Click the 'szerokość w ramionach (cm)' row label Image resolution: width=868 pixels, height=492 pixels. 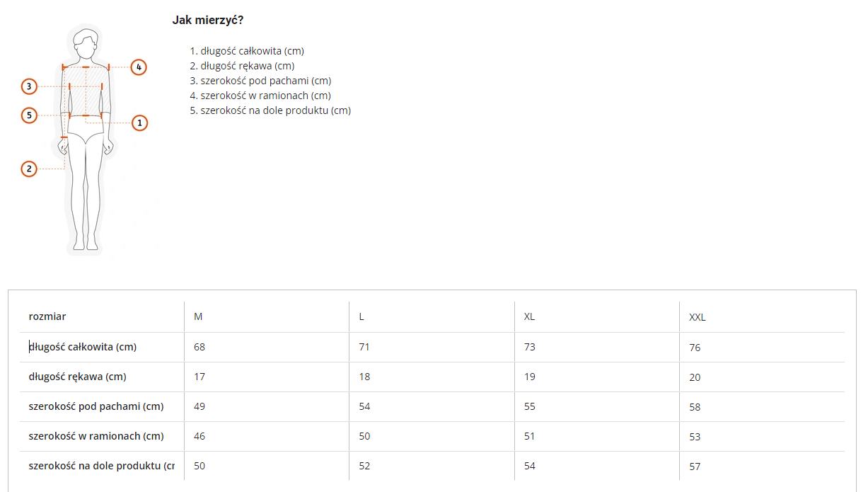96,436
